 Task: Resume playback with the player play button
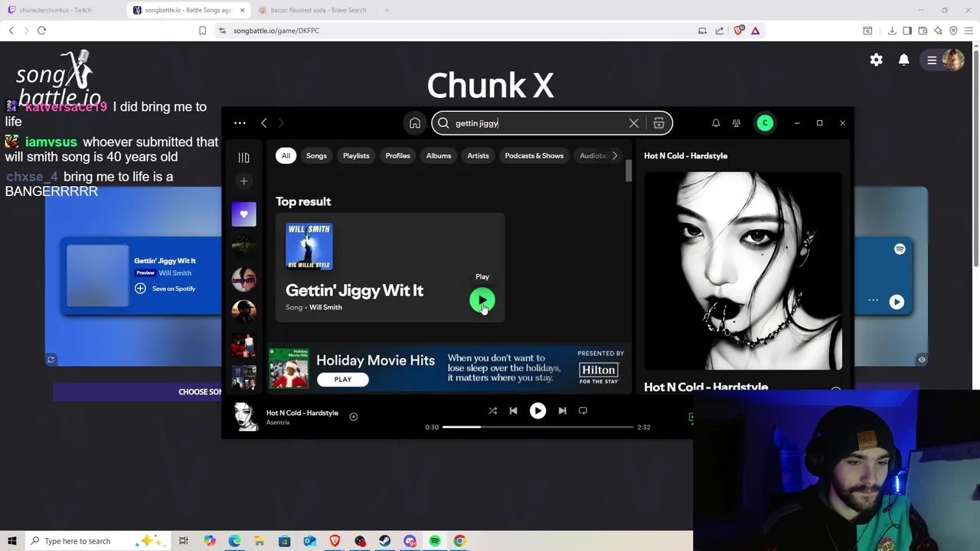(537, 411)
